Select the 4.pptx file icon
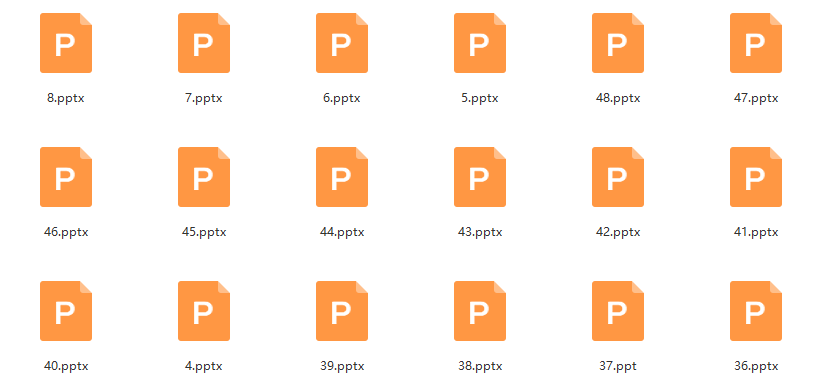Image resolution: width=820 pixels, height=390 pixels. (204, 311)
